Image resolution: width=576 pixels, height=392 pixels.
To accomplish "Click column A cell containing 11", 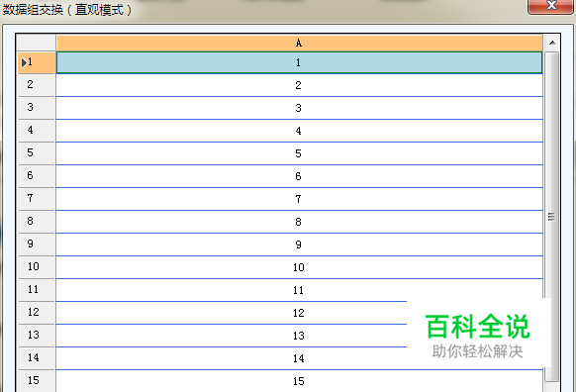I will (x=300, y=290).
